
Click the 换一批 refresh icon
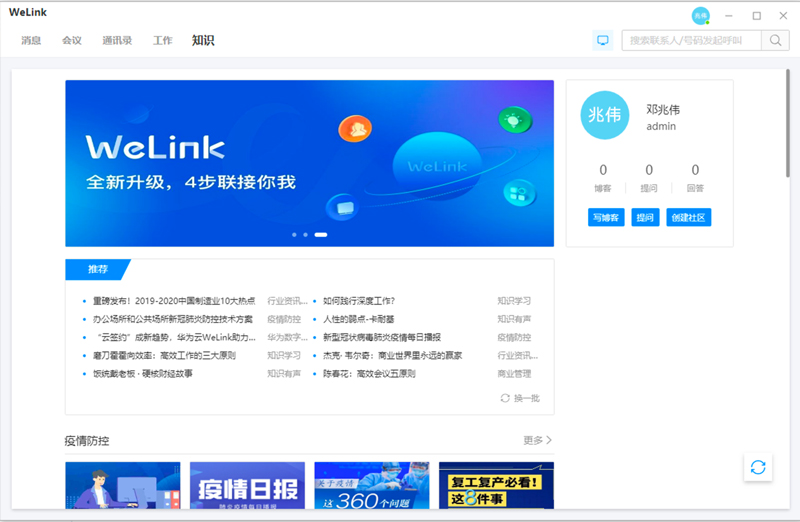click(x=505, y=398)
